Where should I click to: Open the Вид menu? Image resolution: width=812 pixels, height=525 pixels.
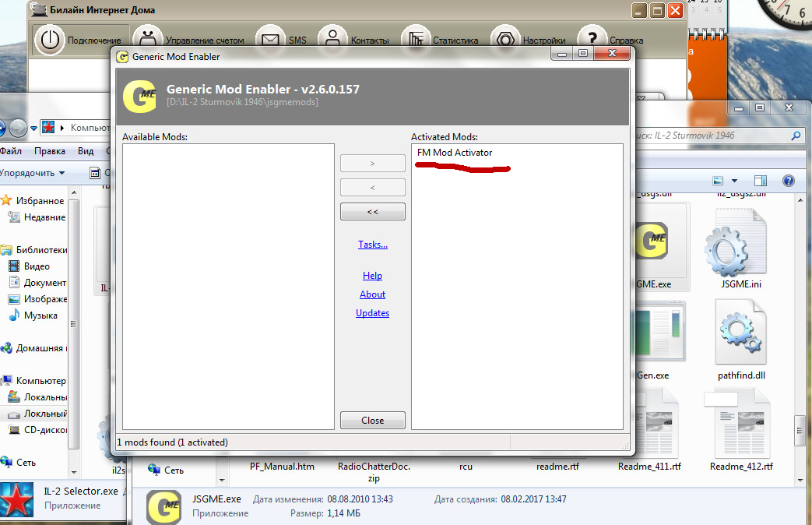tap(86, 151)
